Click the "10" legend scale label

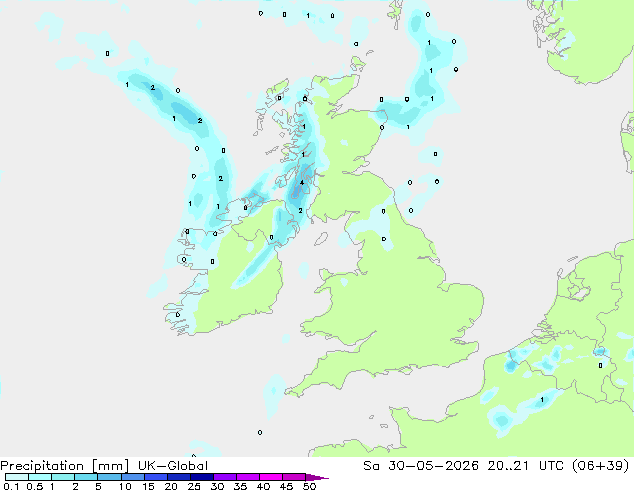click(125, 486)
